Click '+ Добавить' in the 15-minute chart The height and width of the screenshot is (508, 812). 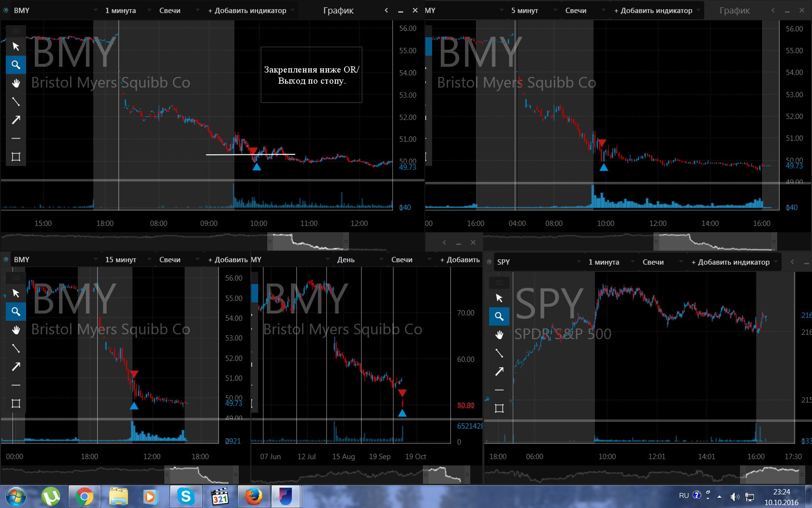click(x=228, y=259)
